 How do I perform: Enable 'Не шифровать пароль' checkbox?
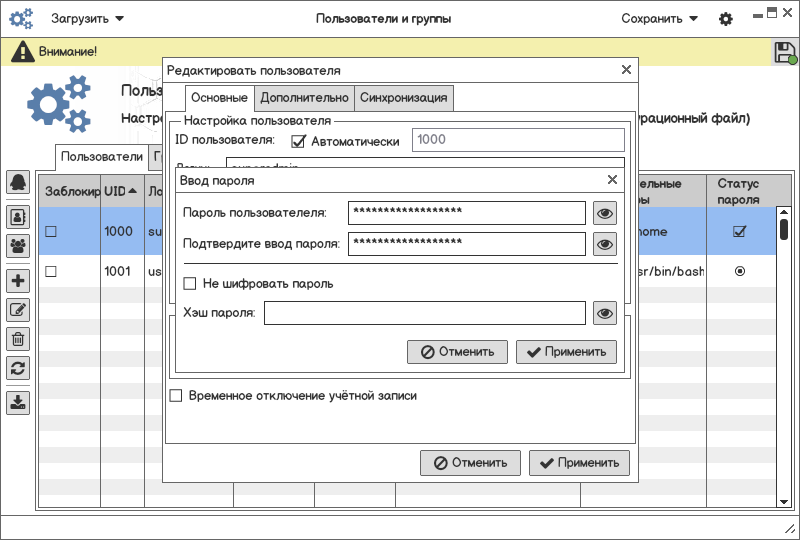tap(189, 283)
